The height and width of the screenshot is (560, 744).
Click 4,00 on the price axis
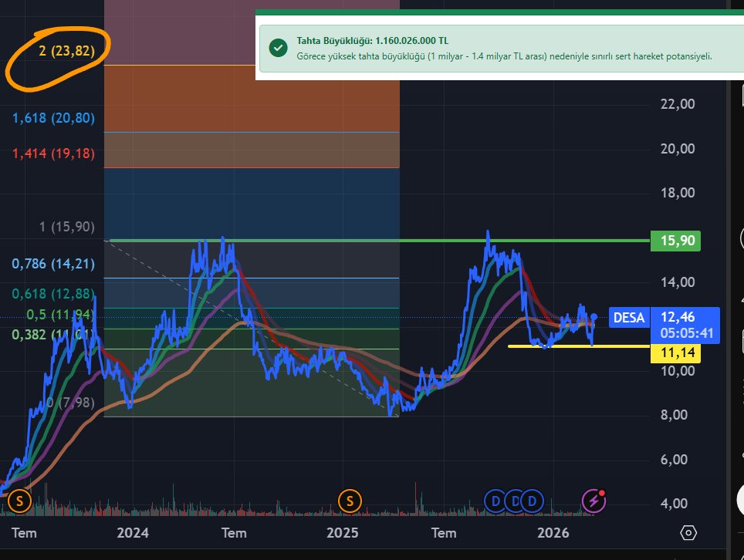(x=674, y=503)
